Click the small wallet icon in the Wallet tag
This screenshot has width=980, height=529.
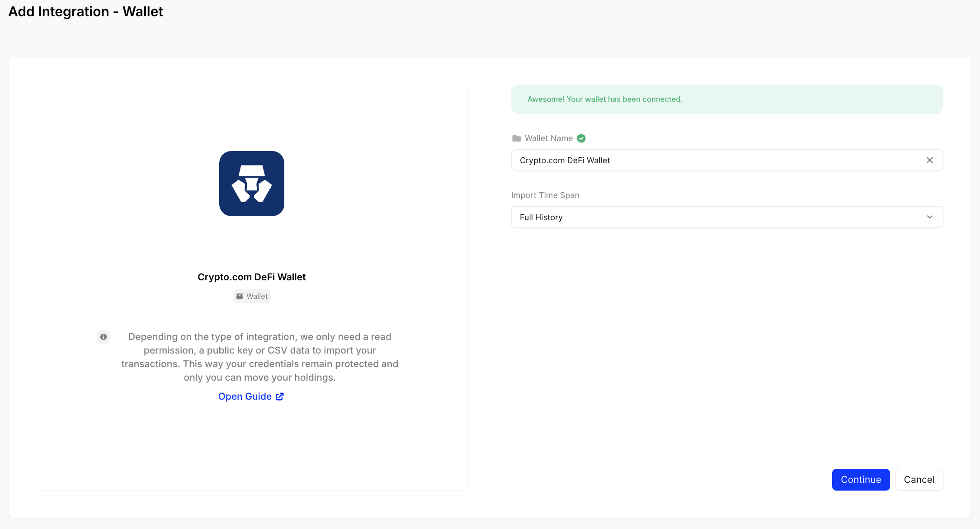(240, 296)
